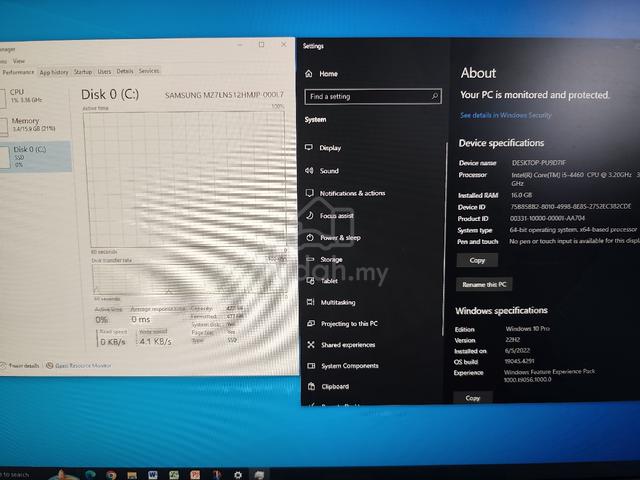640x480 pixels.
Task: Open Notifications & actions settings
Action: tap(345, 193)
